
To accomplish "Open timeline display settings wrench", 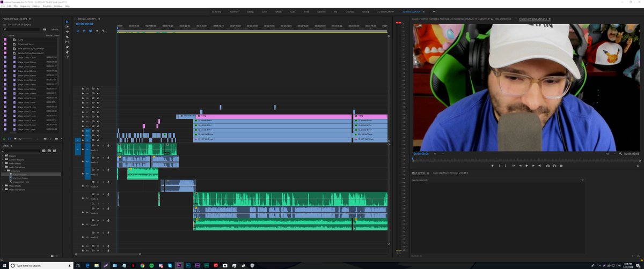I will [103, 31].
